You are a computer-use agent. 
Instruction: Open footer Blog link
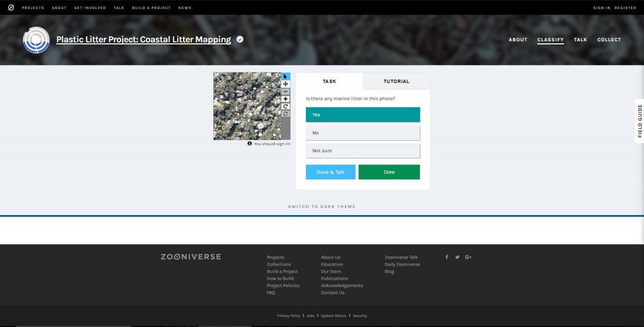coord(389,272)
